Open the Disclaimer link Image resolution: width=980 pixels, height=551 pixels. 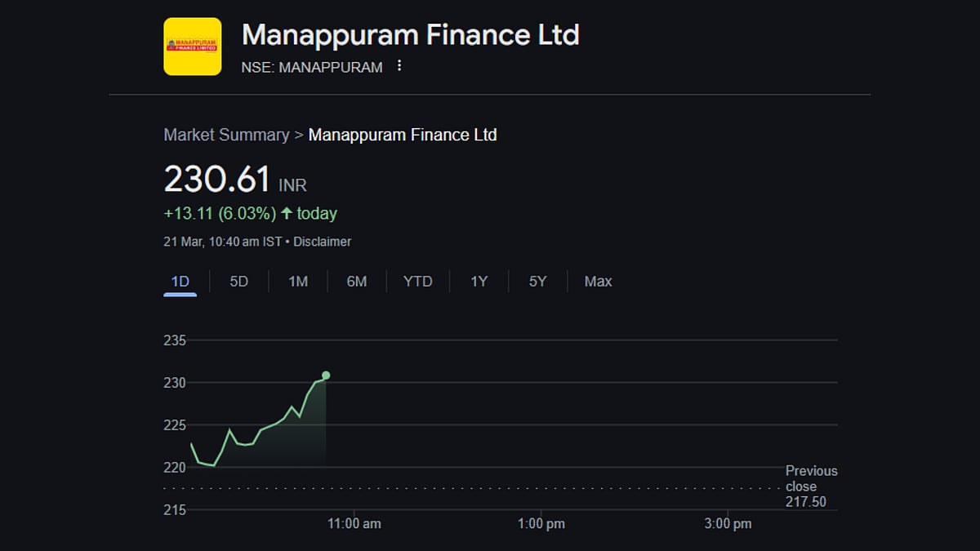323,242
